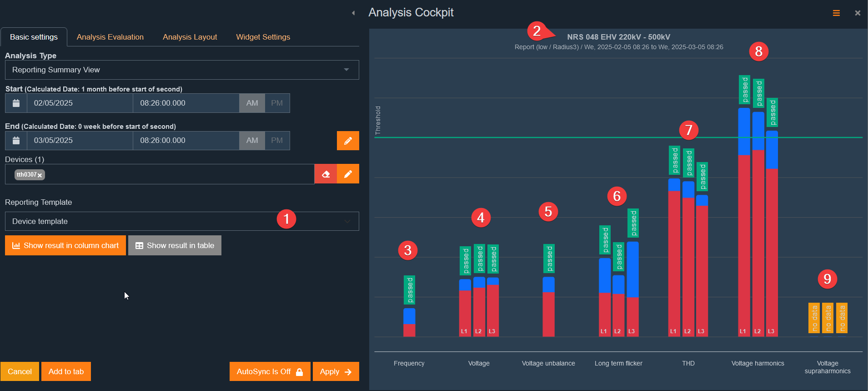Click the green Threshold line in chart
The width and height of the screenshot is (868, 391).
click(546, 137)
